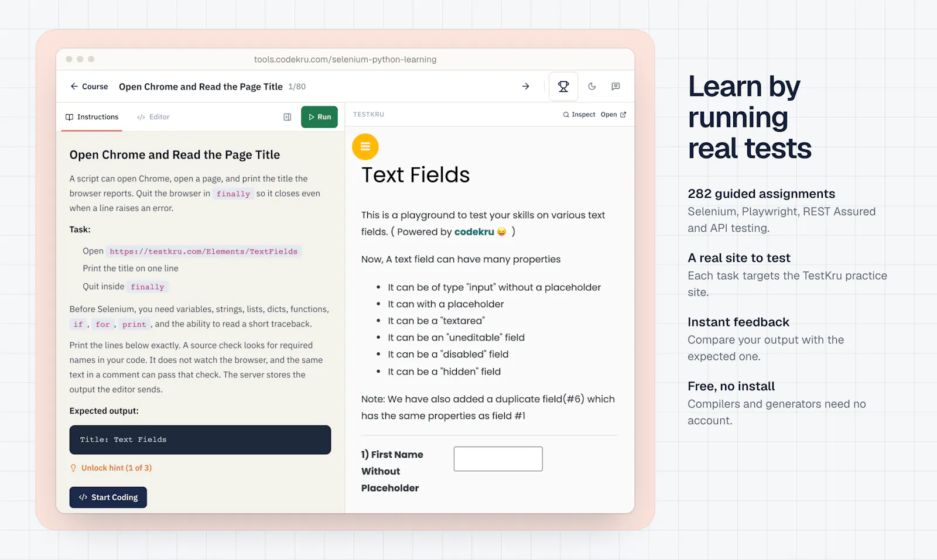Open the feedback chat icon
937x560 pixels.
pyautogui.click(x=615, y=87)
